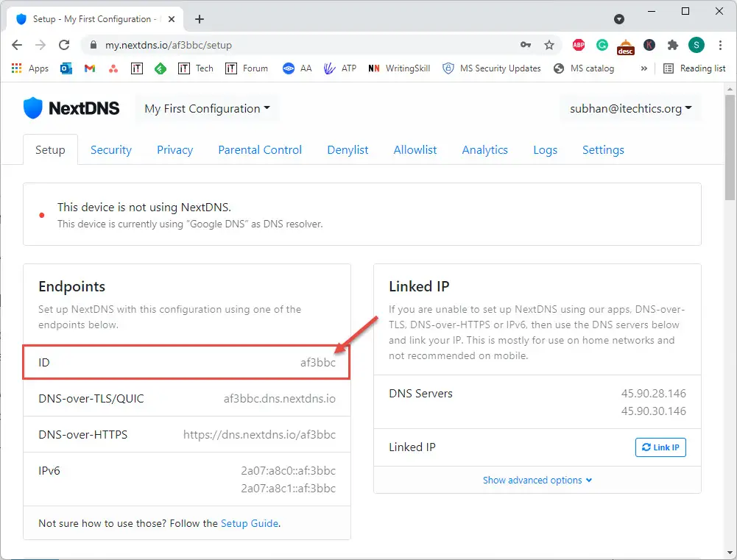The image size is (737, 560).
Task: Open the iT bookmark before the green diamond
Action: 137,68
